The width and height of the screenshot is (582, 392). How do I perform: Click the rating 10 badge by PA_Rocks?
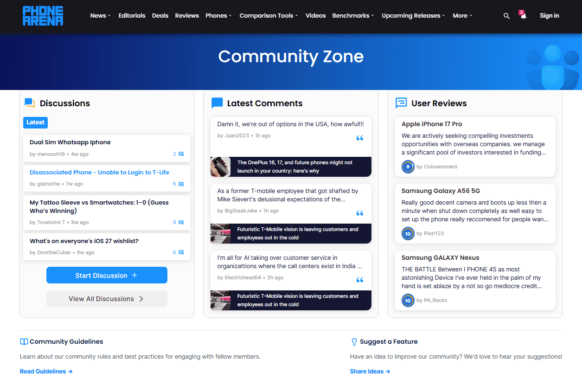click(408, 301)
